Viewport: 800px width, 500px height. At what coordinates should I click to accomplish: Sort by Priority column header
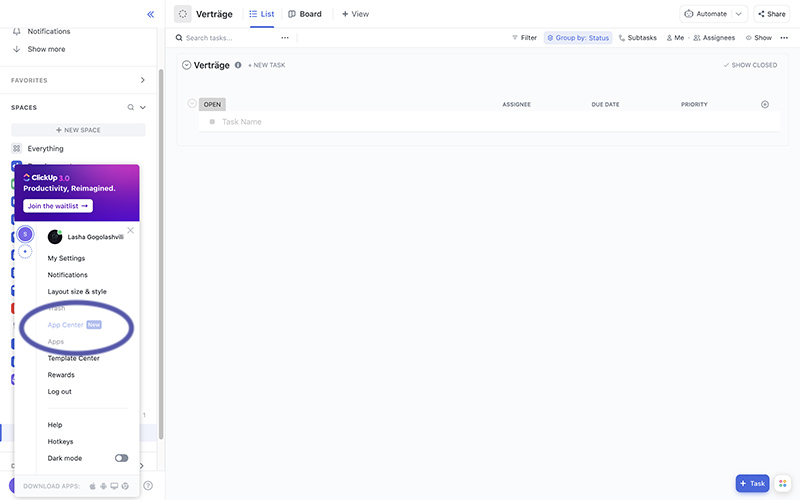[x=694, y=105]
